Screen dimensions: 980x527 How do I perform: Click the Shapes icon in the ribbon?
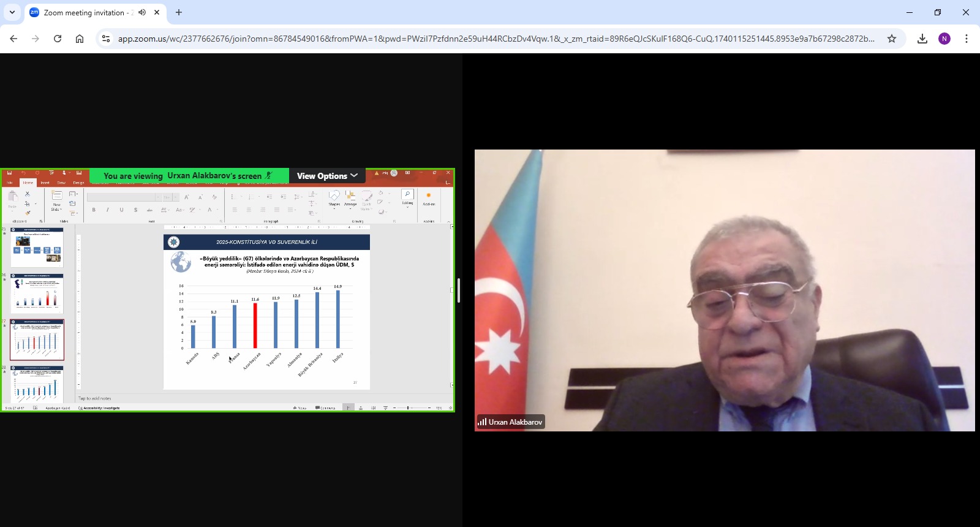click(334, 197)
